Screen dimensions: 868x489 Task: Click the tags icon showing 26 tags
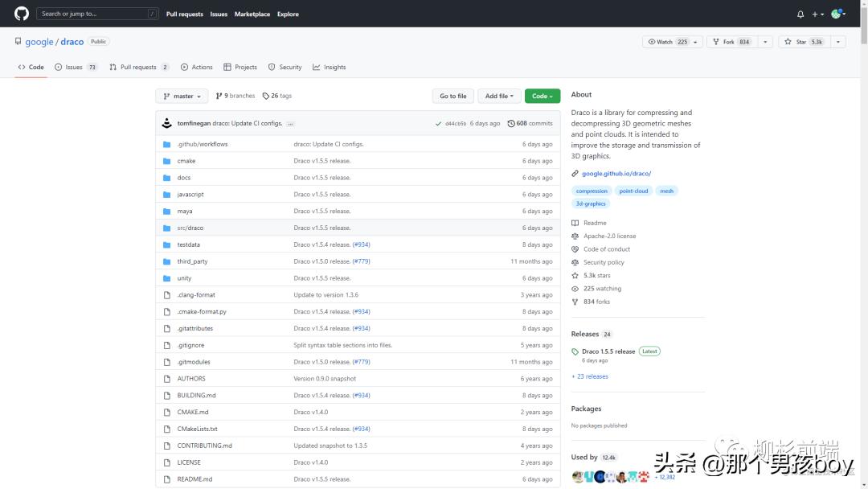[x=266, y=96]
